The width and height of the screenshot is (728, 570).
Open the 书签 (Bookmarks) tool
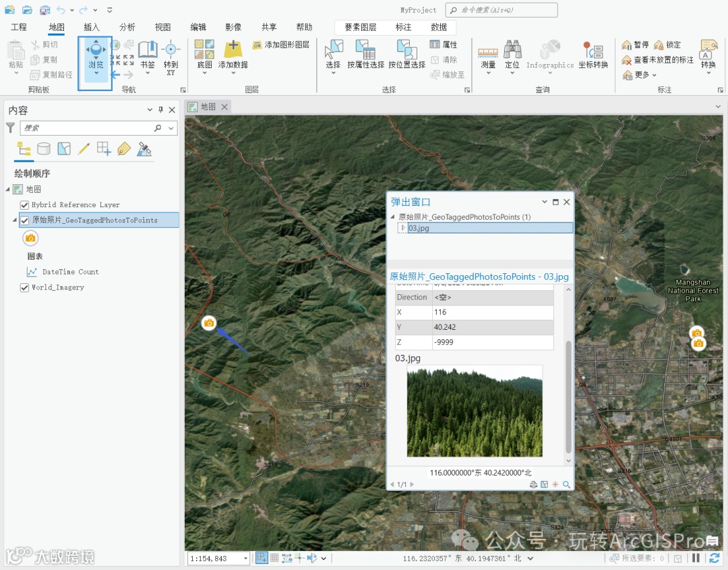pos(147,50)
